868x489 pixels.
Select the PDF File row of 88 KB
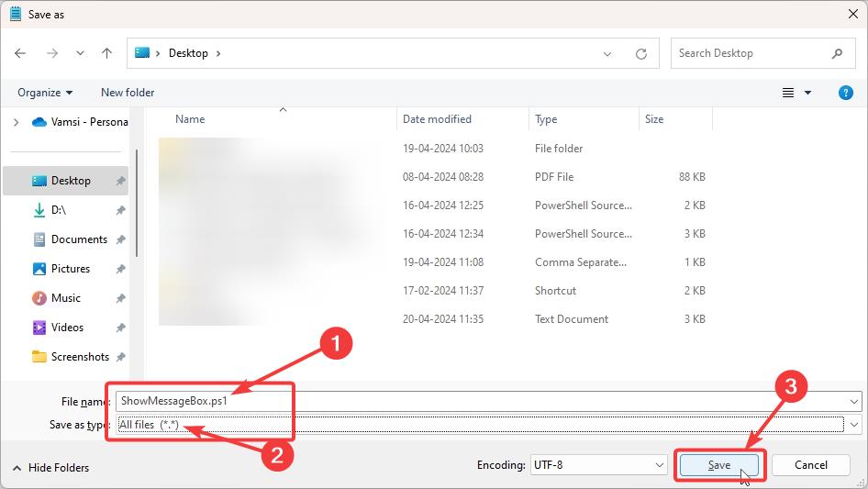[x=435, y=177]
